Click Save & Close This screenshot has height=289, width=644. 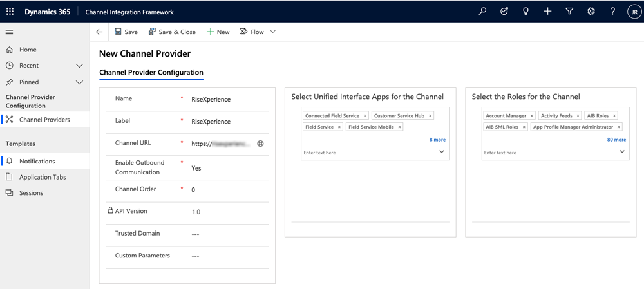[x=173, y=32]
